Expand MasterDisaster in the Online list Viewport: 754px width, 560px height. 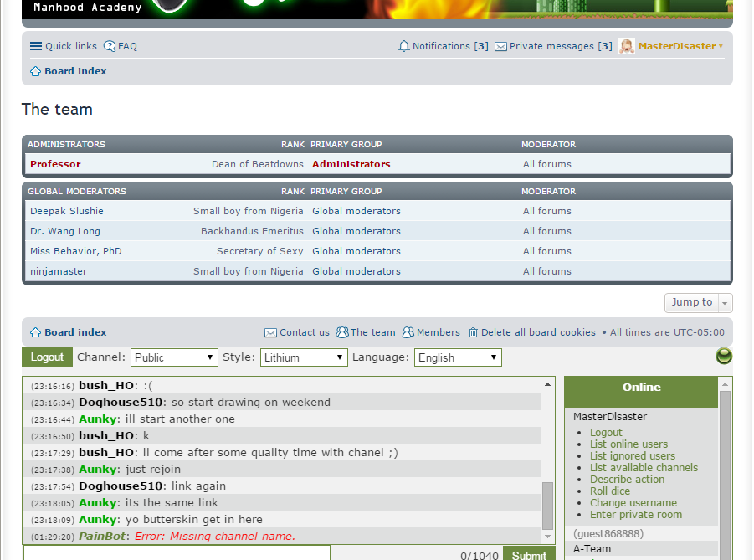610,417
